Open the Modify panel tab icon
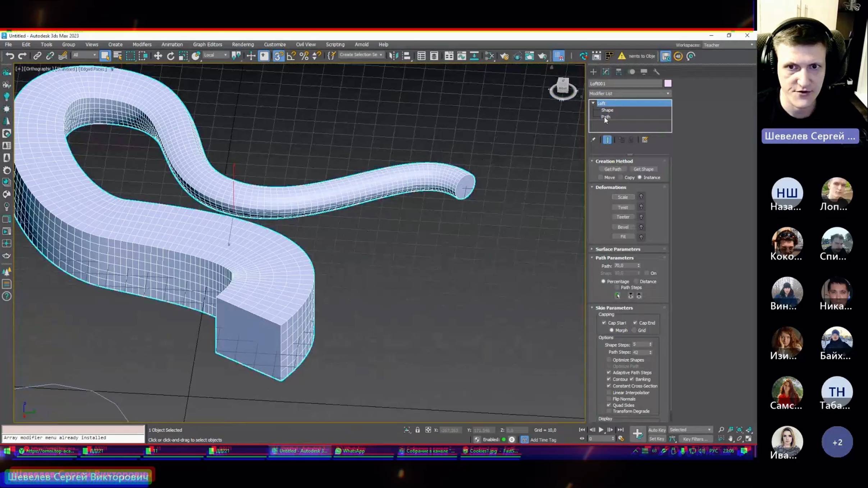This screenshot has width=868, height=488. point(606,72)
